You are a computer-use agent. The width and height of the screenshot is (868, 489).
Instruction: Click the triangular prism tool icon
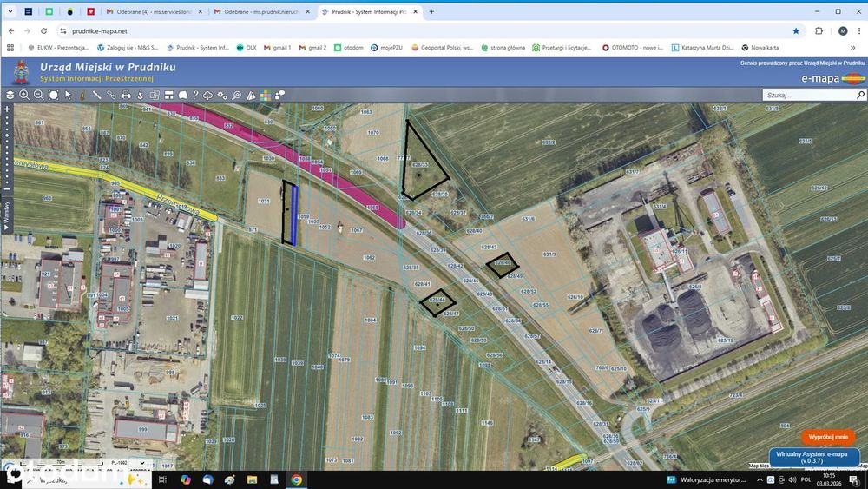tap(252, 96)
